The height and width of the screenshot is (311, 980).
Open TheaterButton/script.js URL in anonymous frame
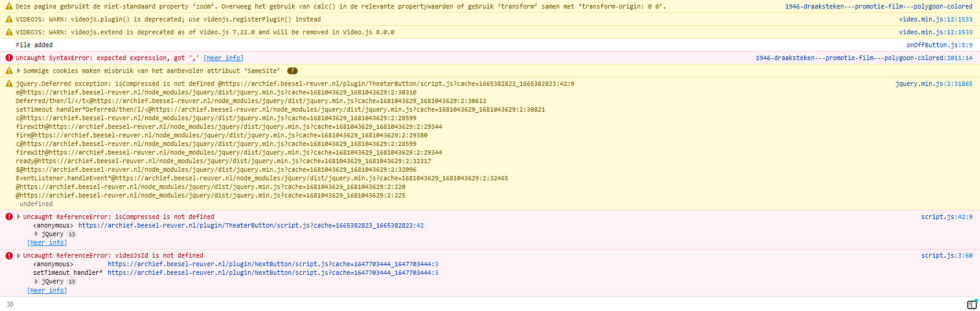pos(251,226)
